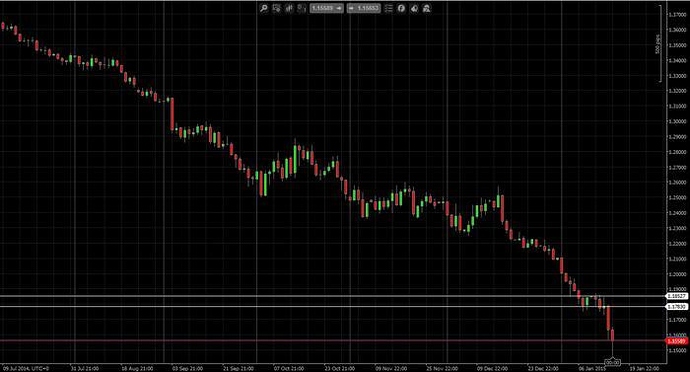Image resolution: width=690 pixels, height=372 pixels.
Task: Click the '31 Jul 21:00' time axis label
Action: [85, 368]
